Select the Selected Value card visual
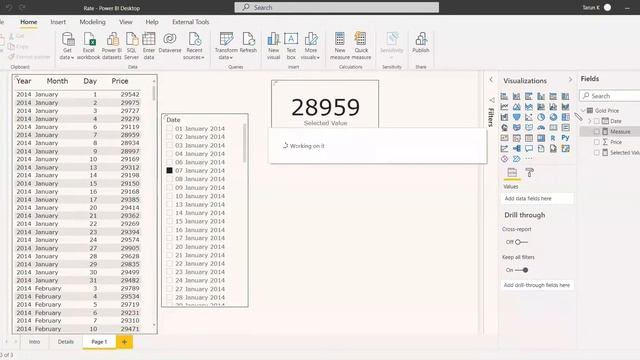 click(325, 104)
